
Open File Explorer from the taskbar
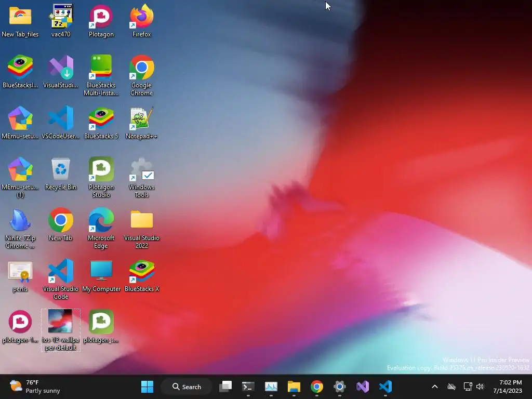pyautogui.click(x=294, y=387)
